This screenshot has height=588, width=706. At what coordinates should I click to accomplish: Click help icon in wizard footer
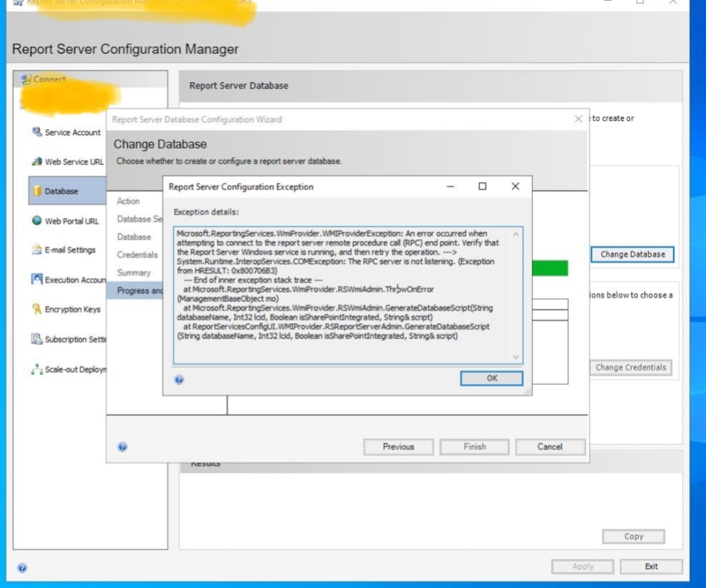[122, 447]
